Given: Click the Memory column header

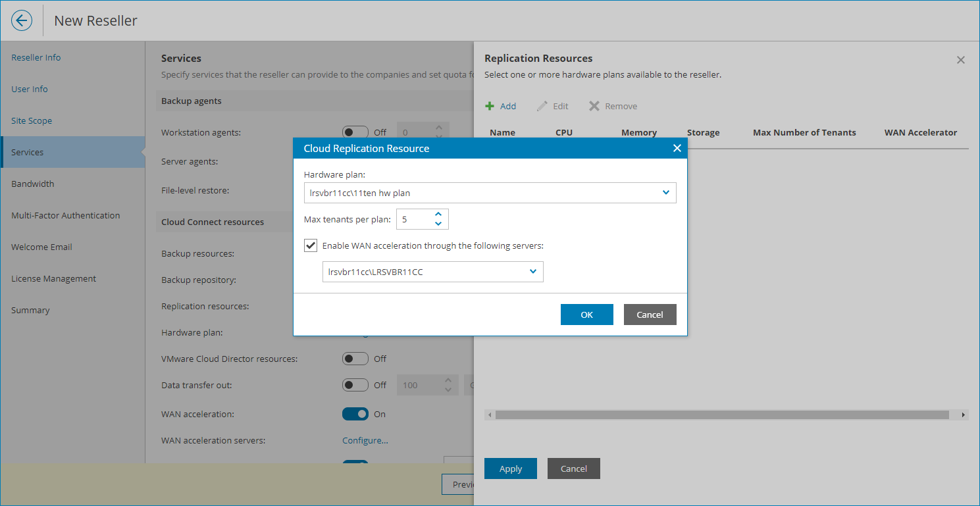Looking at the screenshot, I should [639, 132].
